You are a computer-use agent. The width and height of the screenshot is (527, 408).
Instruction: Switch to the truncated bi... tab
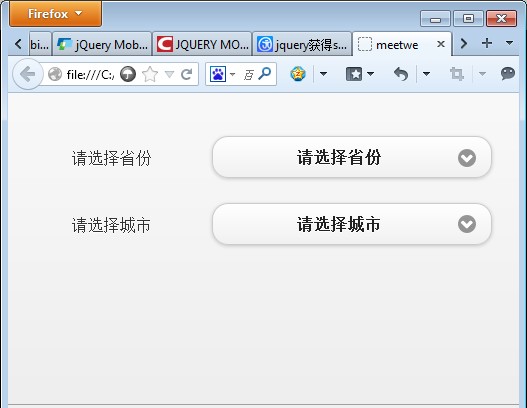click(40, 44)
